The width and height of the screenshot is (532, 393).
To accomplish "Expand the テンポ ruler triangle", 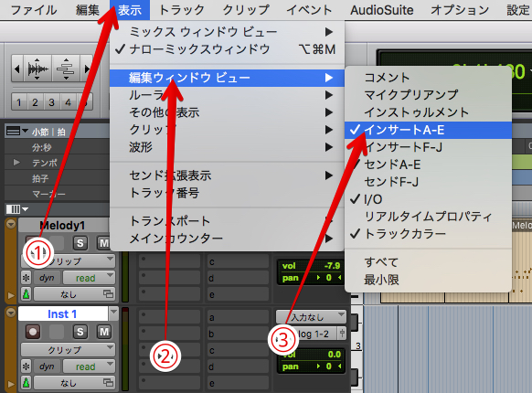I will (x=16, y=163).
